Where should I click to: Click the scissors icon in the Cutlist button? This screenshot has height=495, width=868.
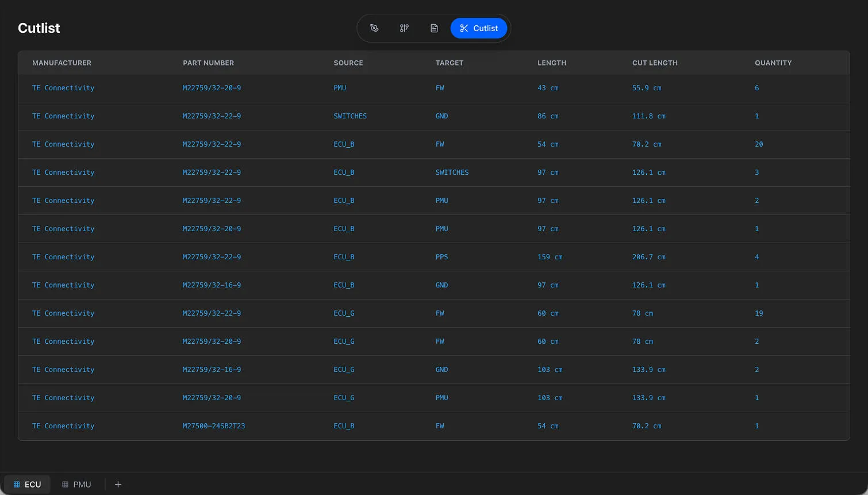(x=463, y=28)
